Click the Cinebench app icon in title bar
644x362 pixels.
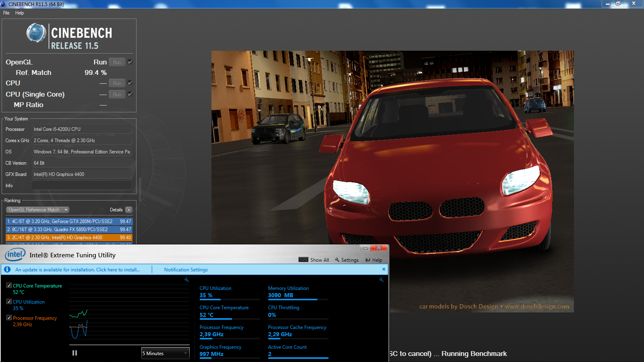[3, 4]
